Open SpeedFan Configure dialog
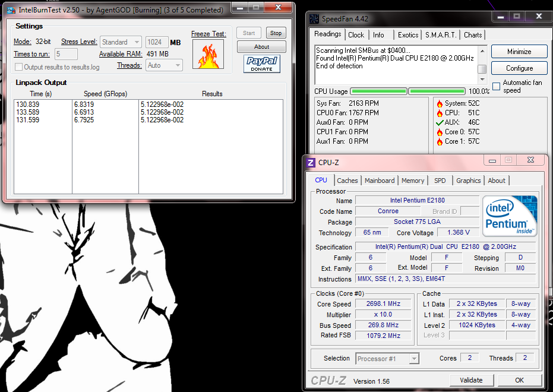This screenshot has width=553, height=392. (519, 68)
